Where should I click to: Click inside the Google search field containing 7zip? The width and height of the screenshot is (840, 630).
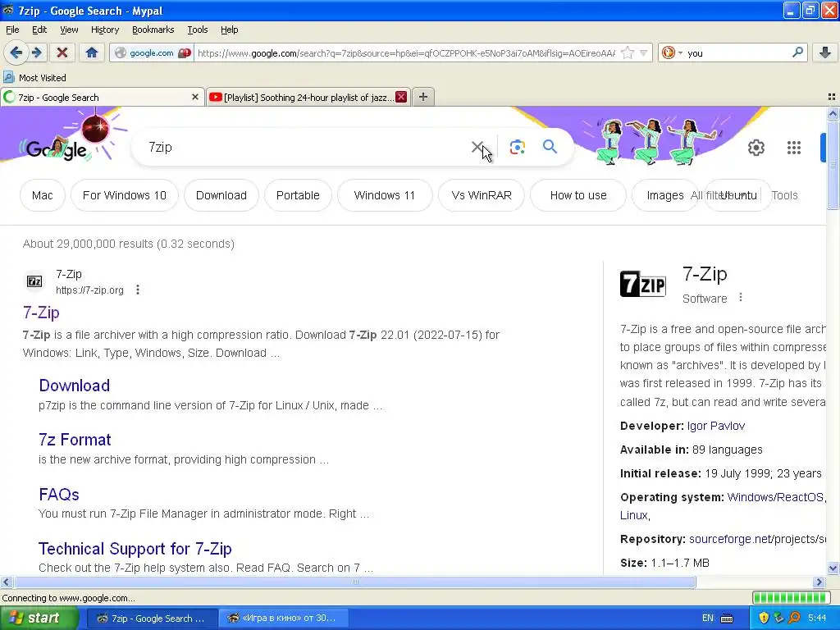coord(305,148)
